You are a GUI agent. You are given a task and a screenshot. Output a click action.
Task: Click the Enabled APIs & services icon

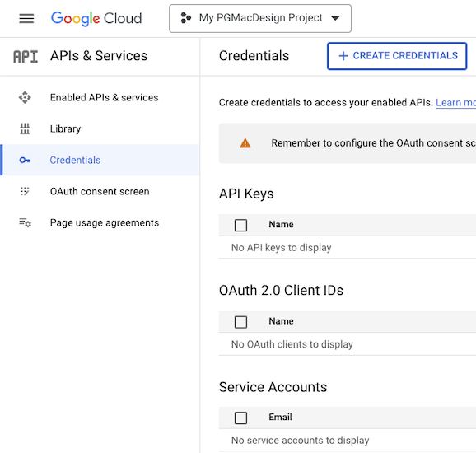[x=25, y=97]
